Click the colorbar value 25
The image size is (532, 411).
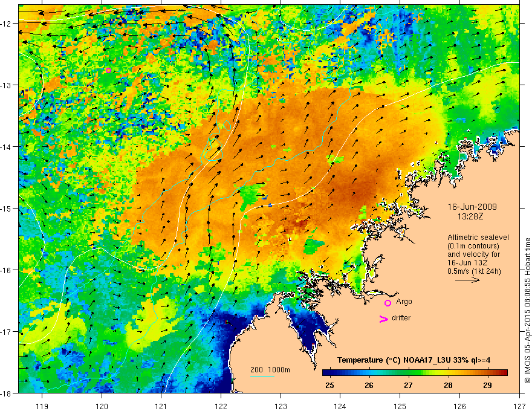(329, 385)
